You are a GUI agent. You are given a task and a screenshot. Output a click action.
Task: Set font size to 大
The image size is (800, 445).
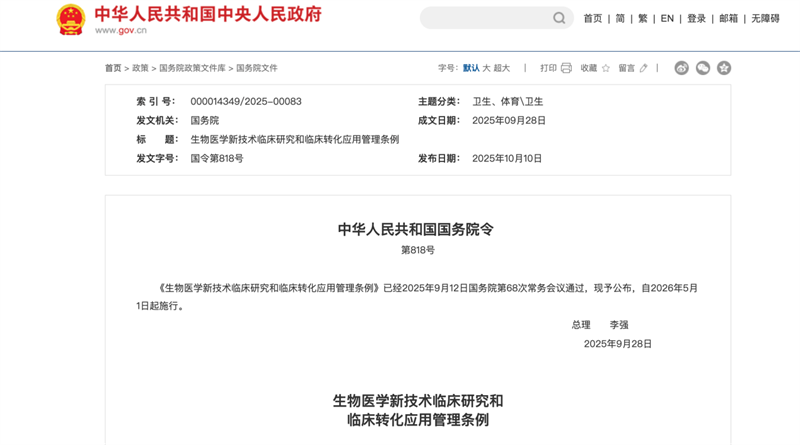(487, 68)
